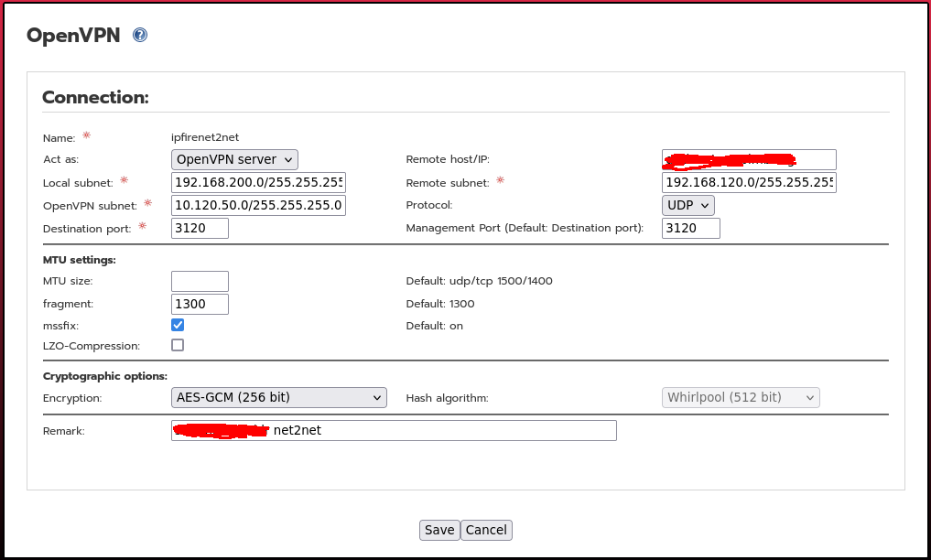
Task: Focus the Remote host/IP field
Action: [750, 159]
